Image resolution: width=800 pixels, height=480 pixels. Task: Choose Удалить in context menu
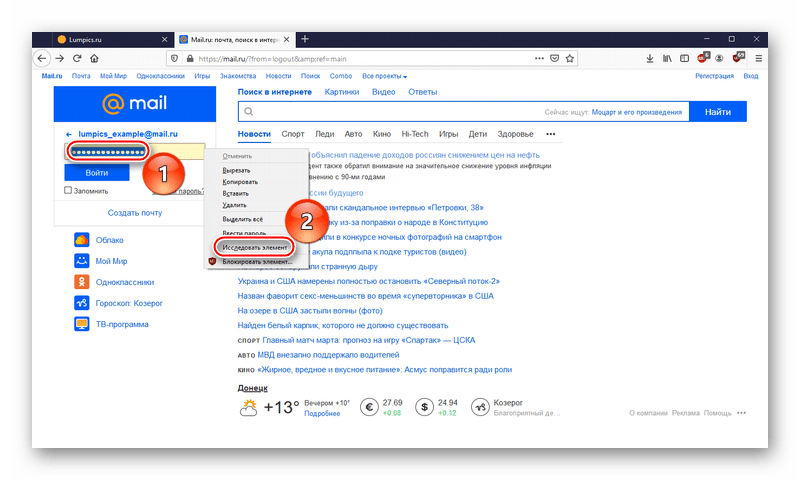click(234, 205)
